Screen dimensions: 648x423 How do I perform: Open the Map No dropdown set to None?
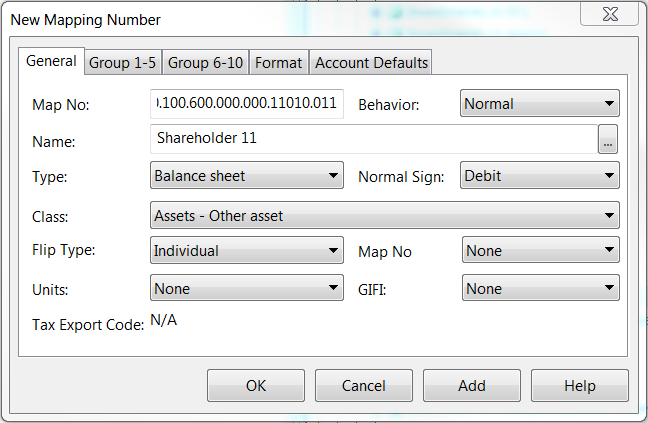click(x=539, y=251)
